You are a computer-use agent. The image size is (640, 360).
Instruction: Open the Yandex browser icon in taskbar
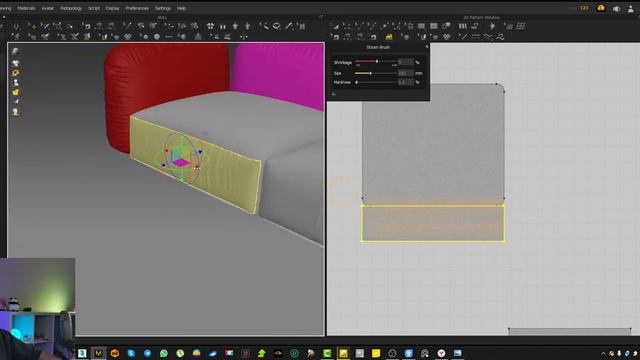click(x=441, y=353)
